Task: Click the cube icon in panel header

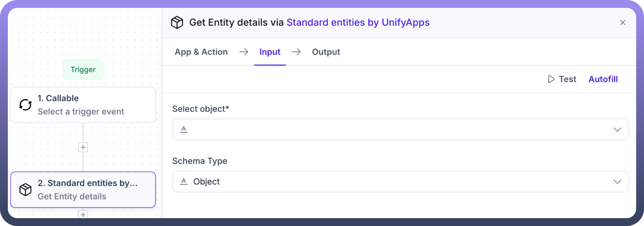Action: (177, 23)
